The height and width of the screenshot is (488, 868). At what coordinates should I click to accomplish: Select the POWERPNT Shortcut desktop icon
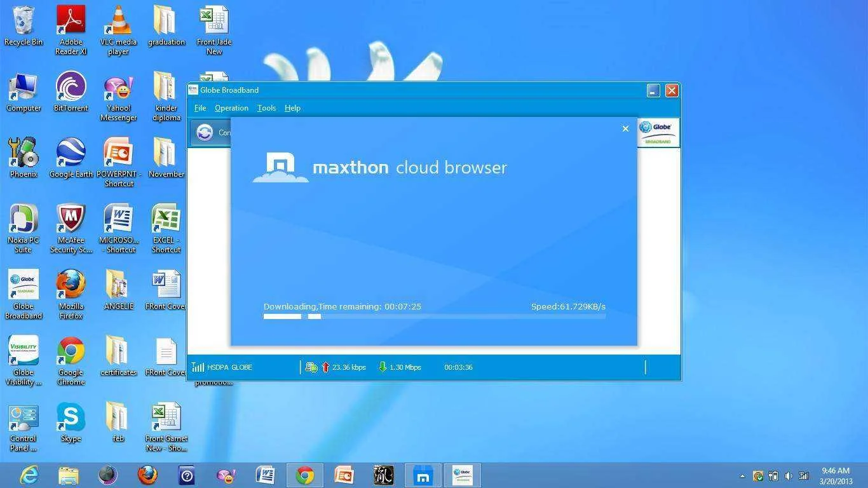(118, 163)
